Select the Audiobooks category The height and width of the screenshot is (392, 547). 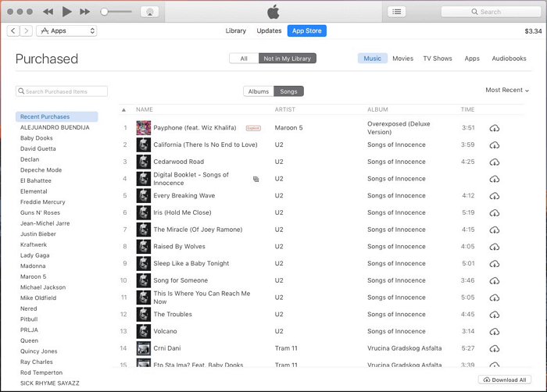click(509, 59)
